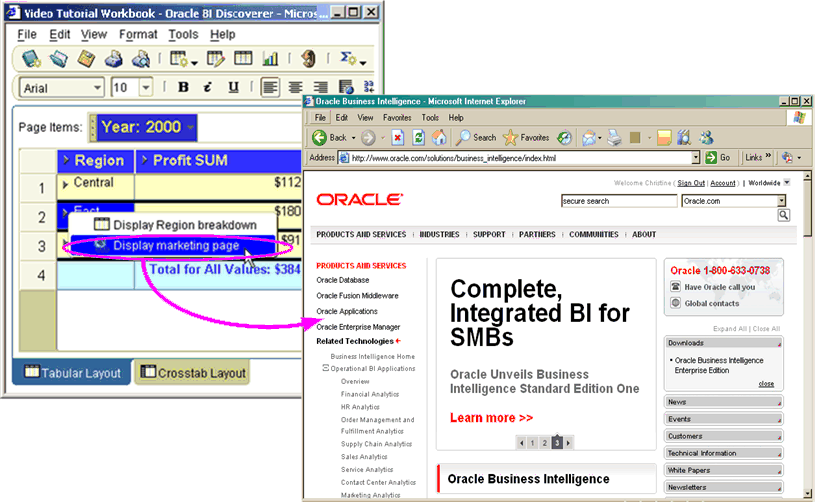The width and height of the screenshot is (815, 502).
Task: Open the Oracle.com search scope dropdown
Action: tap(781, 201)
